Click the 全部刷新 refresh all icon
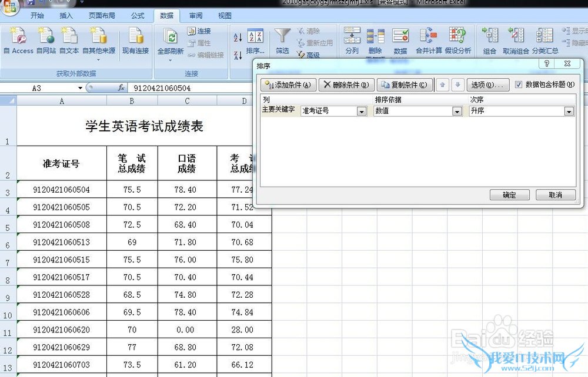Image resolution: width=588 pixels, height=377 pixels. [171, 36]
